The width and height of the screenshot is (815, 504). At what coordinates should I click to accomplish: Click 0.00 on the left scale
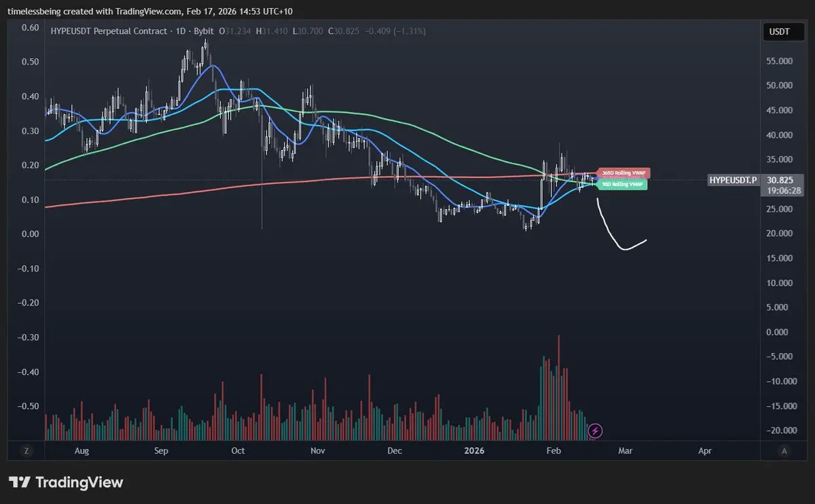[29, 234]
